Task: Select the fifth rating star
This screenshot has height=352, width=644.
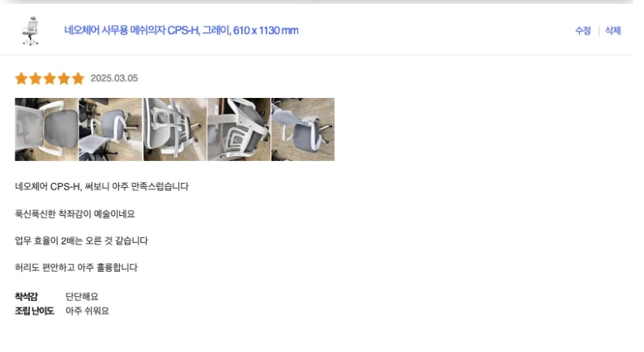Action: [x=78, y=78]
